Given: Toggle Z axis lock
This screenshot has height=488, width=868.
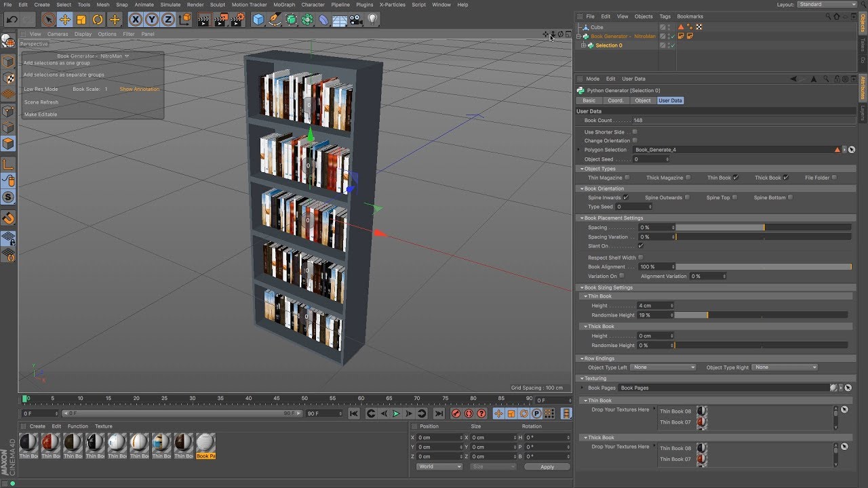Looking at the screenshot, I should tap(168, 20).
